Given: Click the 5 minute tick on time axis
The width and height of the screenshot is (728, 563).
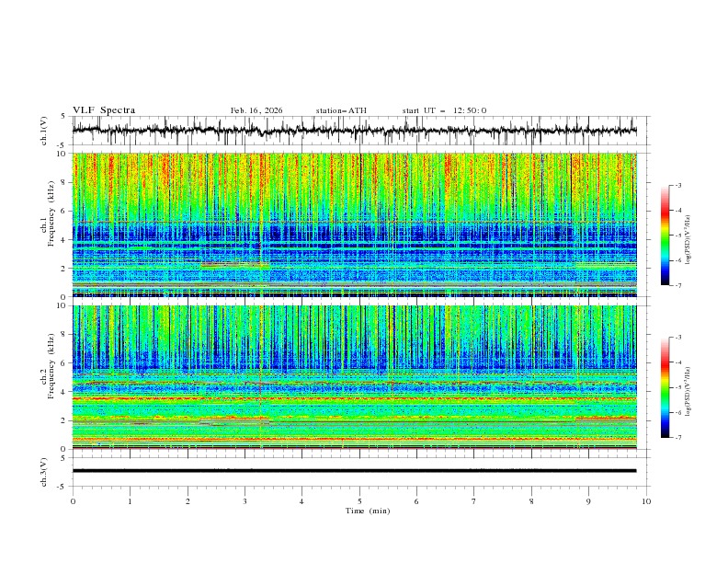Looking at the screenshot, I should pyautogui.click(x=359, y=500).
